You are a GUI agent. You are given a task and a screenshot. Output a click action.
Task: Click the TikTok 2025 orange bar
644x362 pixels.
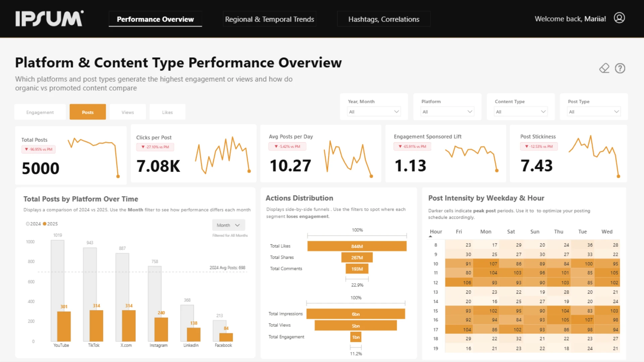[96, 326]
